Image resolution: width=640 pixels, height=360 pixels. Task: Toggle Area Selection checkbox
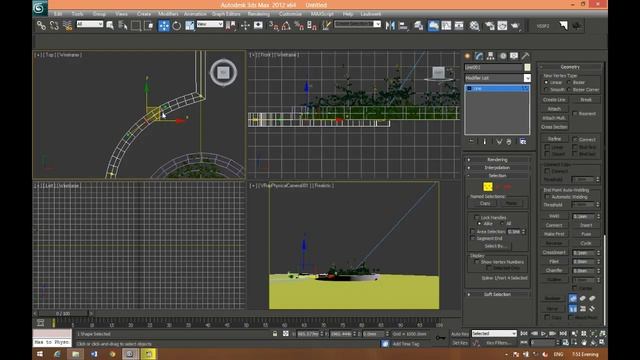click(473, 231)
